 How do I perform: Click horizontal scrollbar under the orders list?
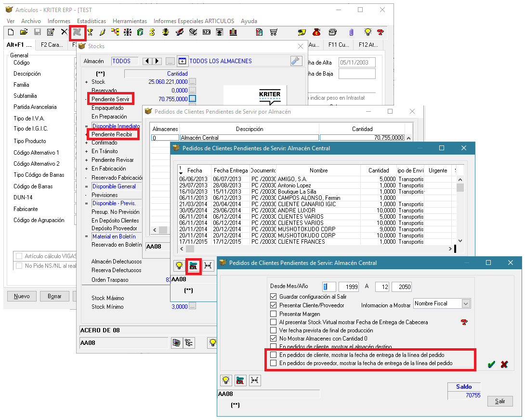click(x=315, y=249)
